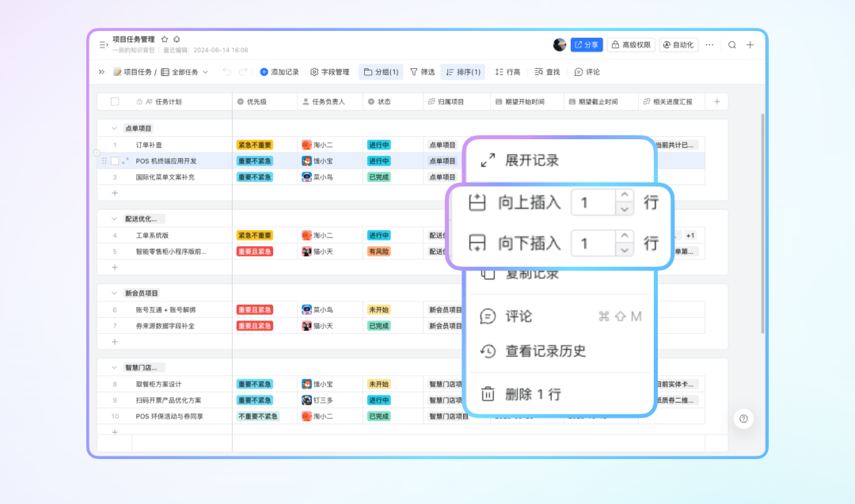Click the 重要且紧急 red tag for 账号互通 row
Screen dimensions: 855x504
coord(254,309)
